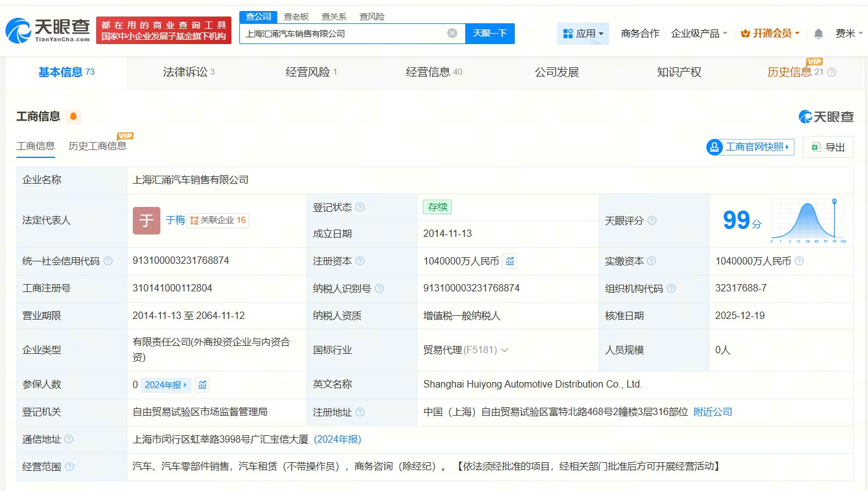Click help icon beside 天眼评分
This screenshot has height=491, width=868.
pyautogui.click(x=652, y=220)
